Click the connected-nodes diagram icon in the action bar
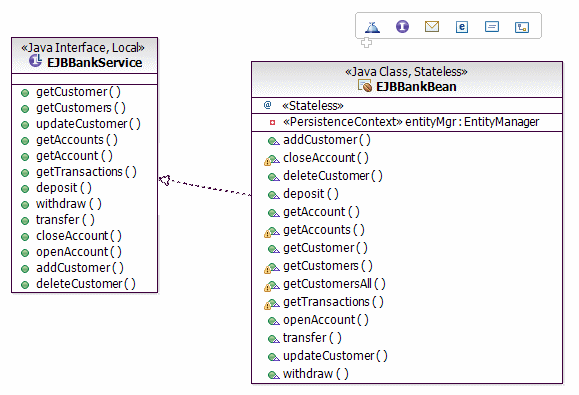 [x=522, y=27]
